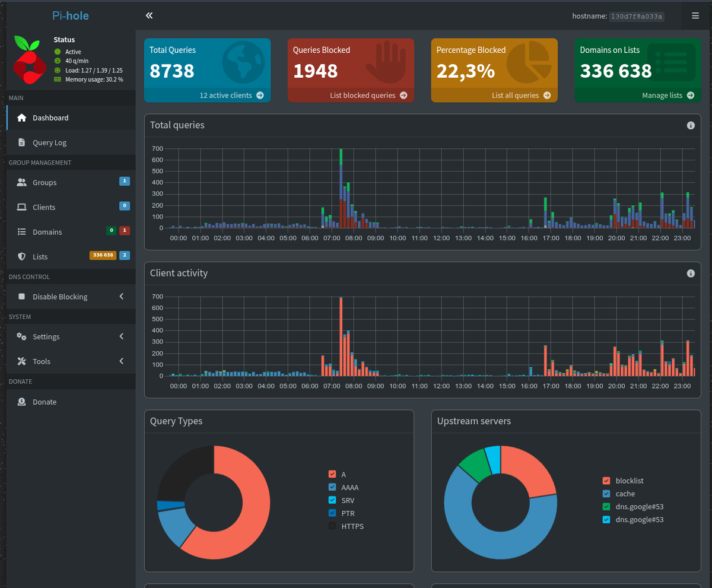
Task: Click List all queries link
Action: pos(516,95)
